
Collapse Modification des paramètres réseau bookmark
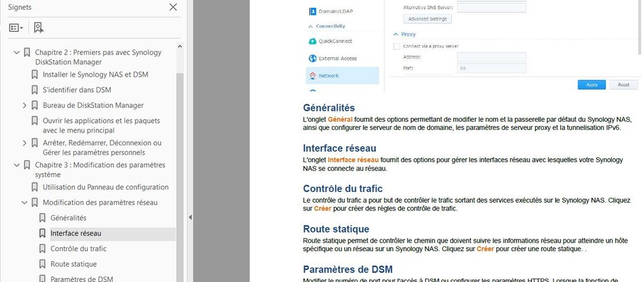point(24,203)
